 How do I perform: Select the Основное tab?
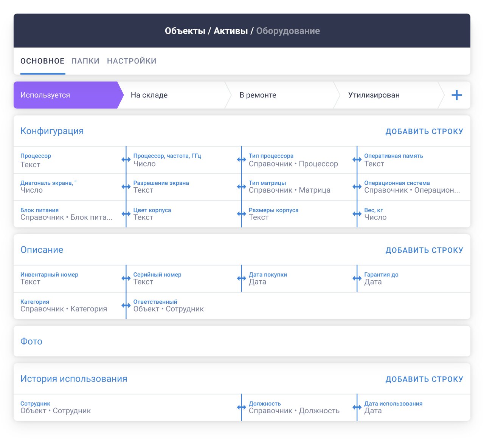coord(42,61)
